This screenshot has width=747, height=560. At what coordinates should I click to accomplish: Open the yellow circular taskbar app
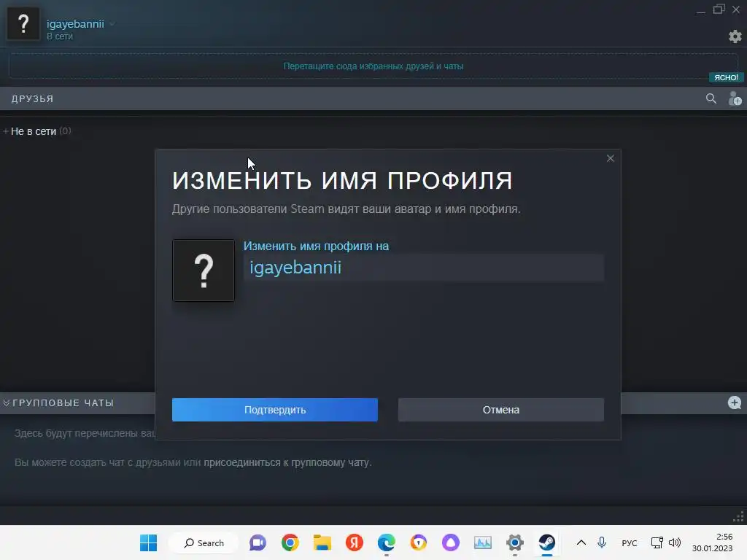click(x=418, y=542)
